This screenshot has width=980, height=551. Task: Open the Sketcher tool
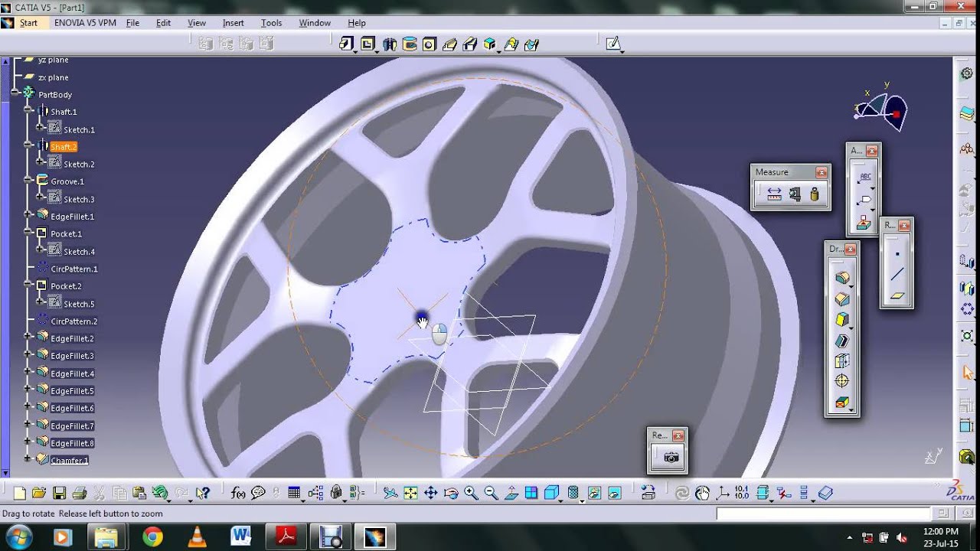612,44
